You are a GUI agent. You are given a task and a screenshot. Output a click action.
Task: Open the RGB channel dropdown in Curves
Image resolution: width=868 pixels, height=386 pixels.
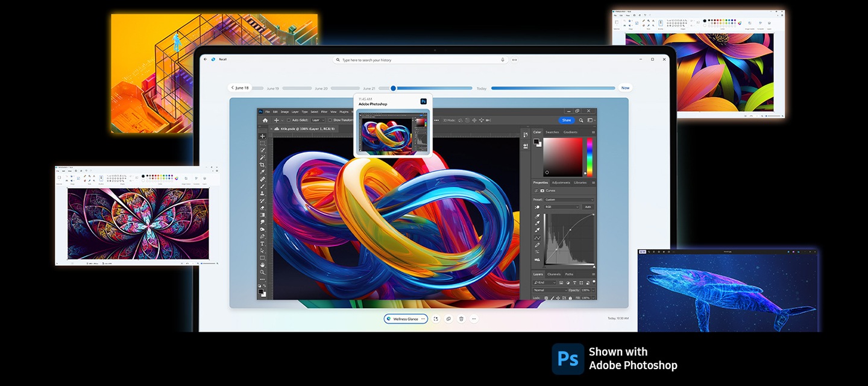coord(562,207)
